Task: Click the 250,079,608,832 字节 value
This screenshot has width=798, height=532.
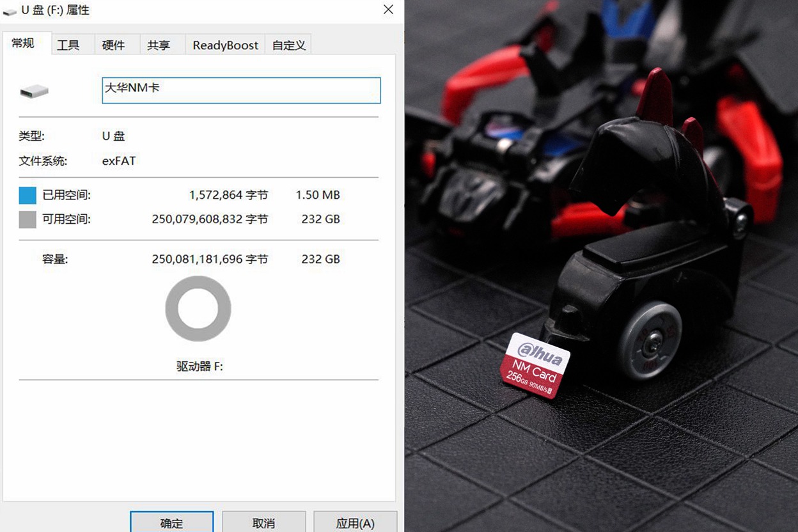Action: coord(210,219)
